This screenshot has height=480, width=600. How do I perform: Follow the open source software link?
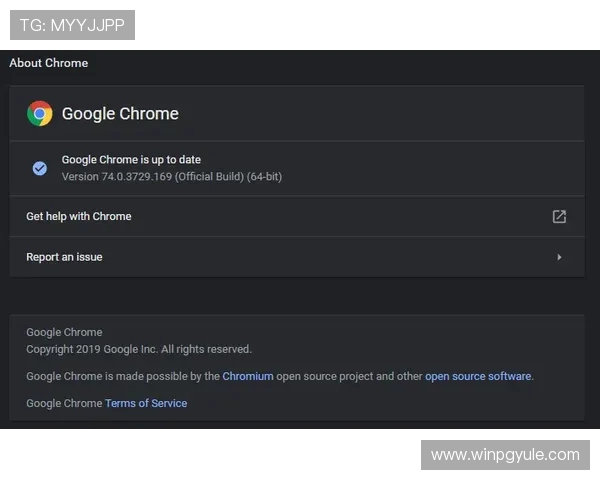coord(478,376)
